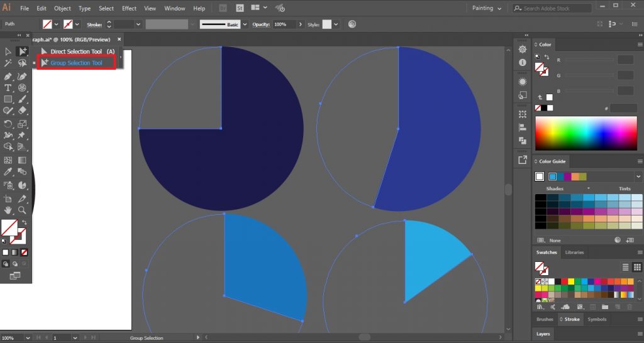Screen dimensions: 644x343
Task: Select the Shape Builder tool
Action: click(8, 146)
